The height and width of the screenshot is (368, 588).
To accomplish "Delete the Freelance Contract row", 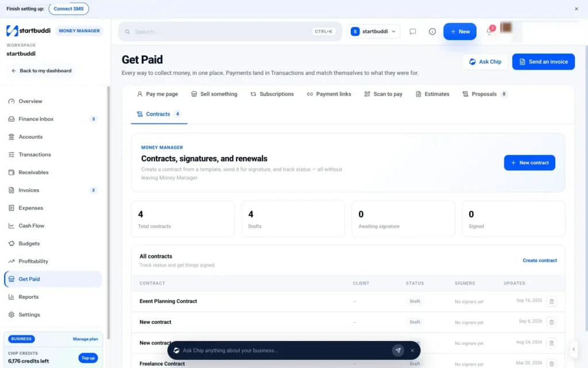I will coord(551,363).
